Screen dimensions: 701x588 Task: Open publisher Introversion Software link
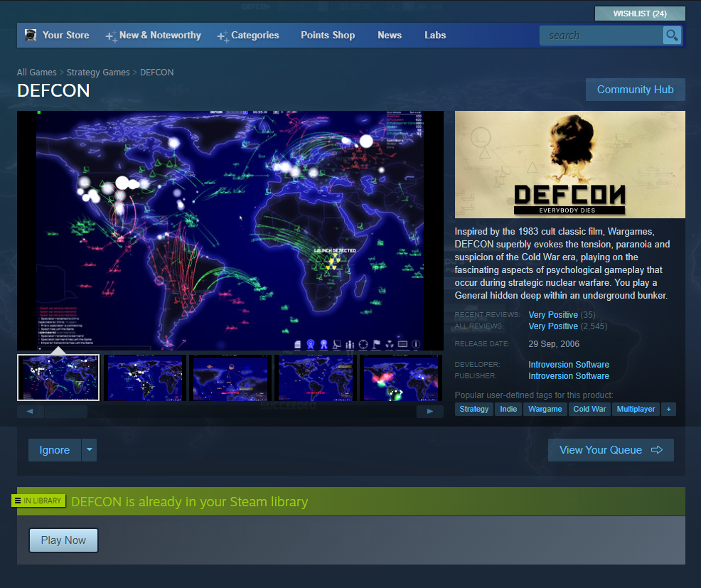tap(569, 376)
